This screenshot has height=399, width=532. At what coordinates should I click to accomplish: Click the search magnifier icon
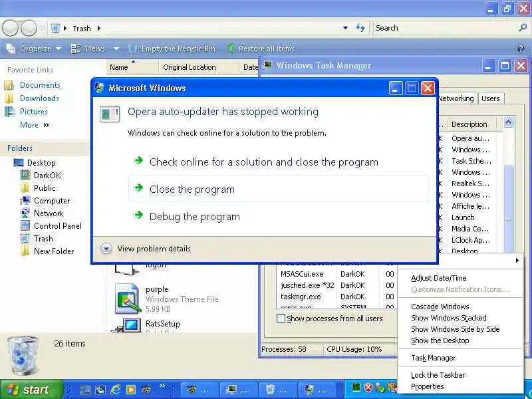[523, 28]
